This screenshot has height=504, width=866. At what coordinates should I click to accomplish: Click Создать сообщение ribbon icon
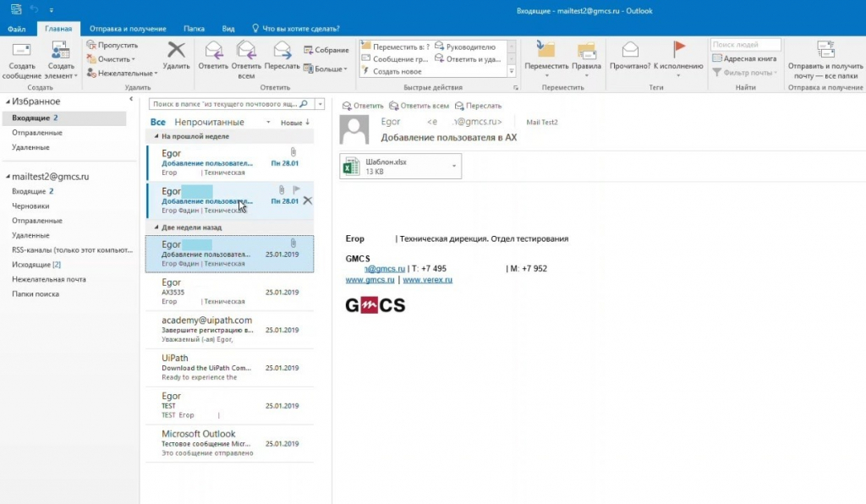[21, 60]
